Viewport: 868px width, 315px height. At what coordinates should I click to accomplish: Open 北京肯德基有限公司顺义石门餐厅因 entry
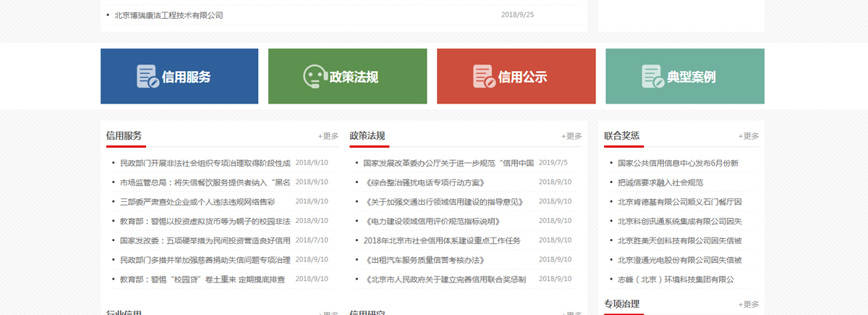(x=679, y=201)
